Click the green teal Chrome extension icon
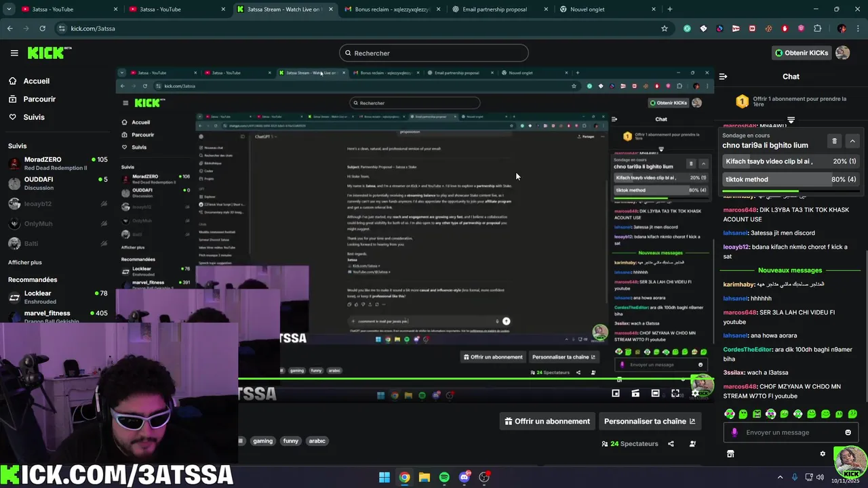 click(x=687, y=28)
